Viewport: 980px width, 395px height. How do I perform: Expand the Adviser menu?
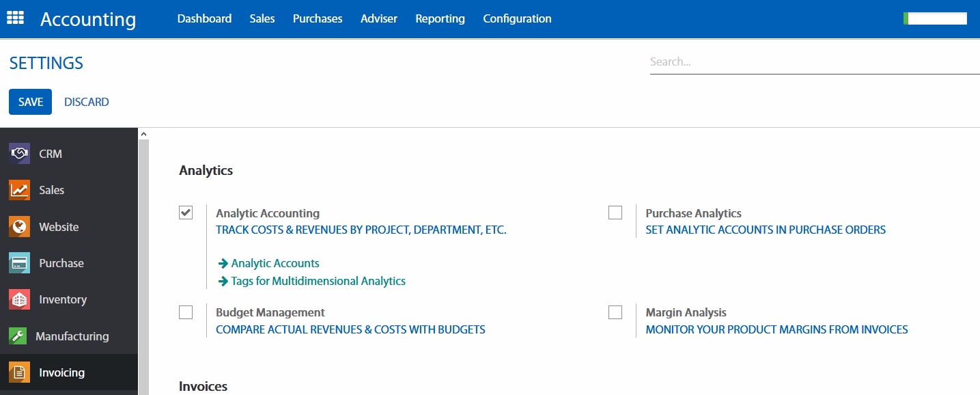point(378,18)
